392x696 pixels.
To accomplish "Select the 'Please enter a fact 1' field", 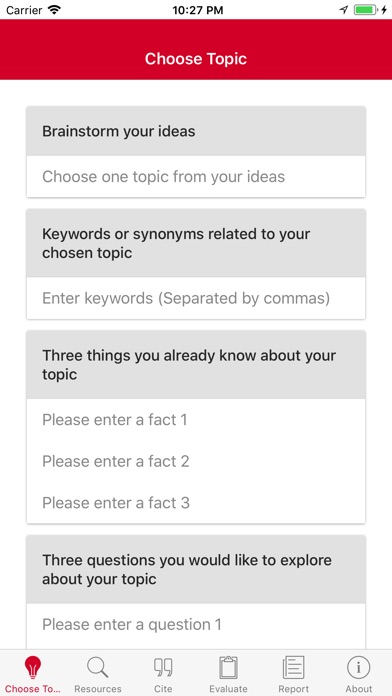I will [x=196, y=419].
